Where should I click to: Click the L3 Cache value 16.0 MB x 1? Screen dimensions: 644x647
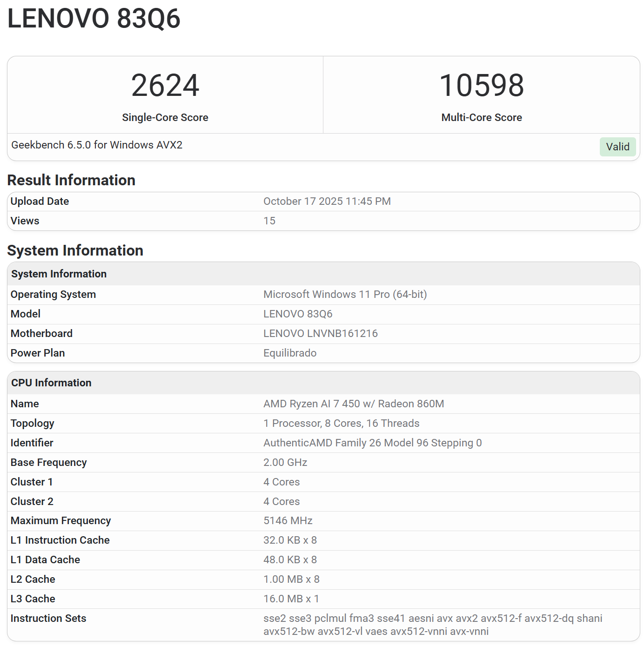coord(291,599)
